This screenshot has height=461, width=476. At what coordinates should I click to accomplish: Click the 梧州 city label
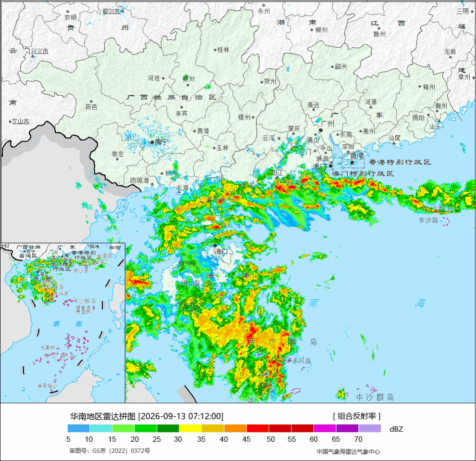pos(244,117)
